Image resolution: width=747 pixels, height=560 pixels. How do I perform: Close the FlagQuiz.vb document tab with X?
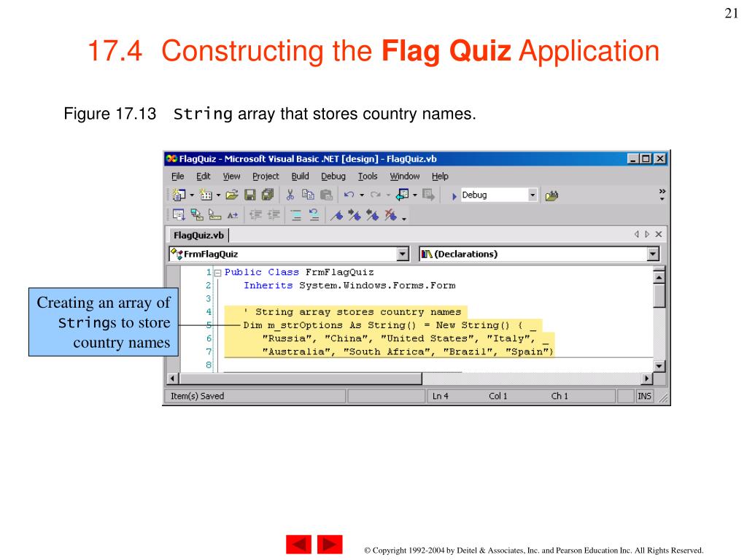tap(659, 234)
